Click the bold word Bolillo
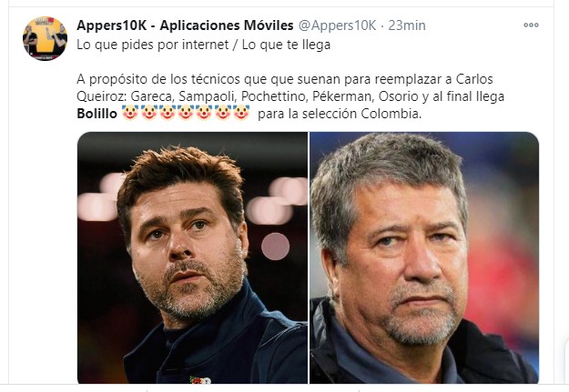The width and height of the screenshot is (569, 392). point(97,114)
